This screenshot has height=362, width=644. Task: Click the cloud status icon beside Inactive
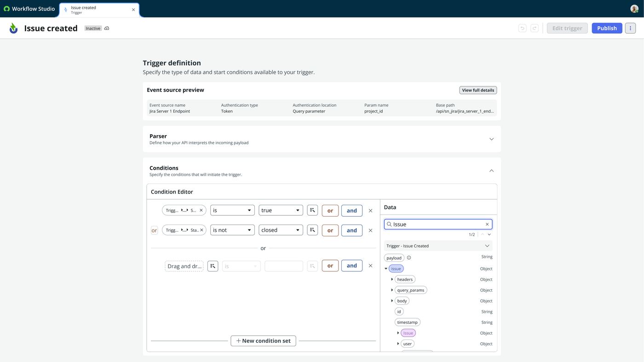point(107,29)
